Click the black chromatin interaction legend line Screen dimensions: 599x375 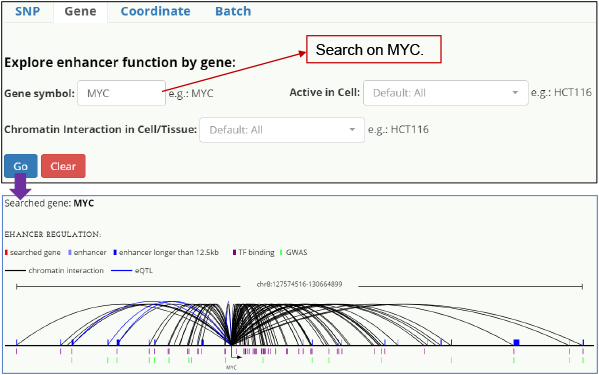[x=15, y=271]
